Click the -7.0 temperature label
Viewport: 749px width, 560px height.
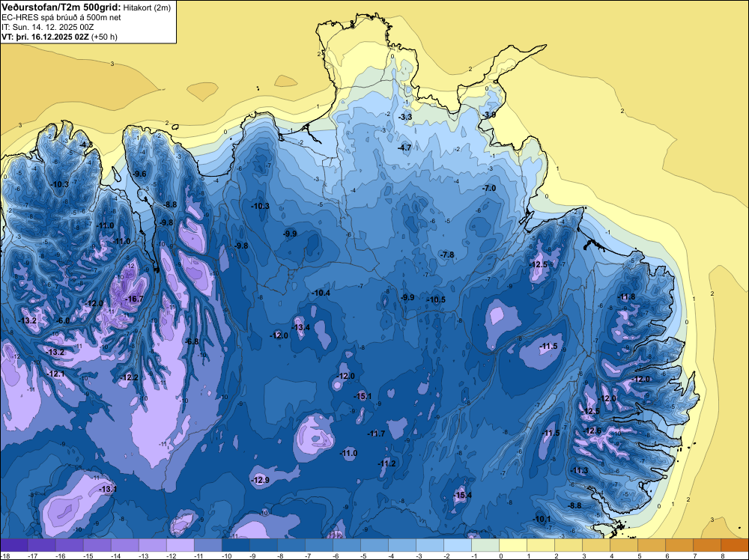pos(488,189)
